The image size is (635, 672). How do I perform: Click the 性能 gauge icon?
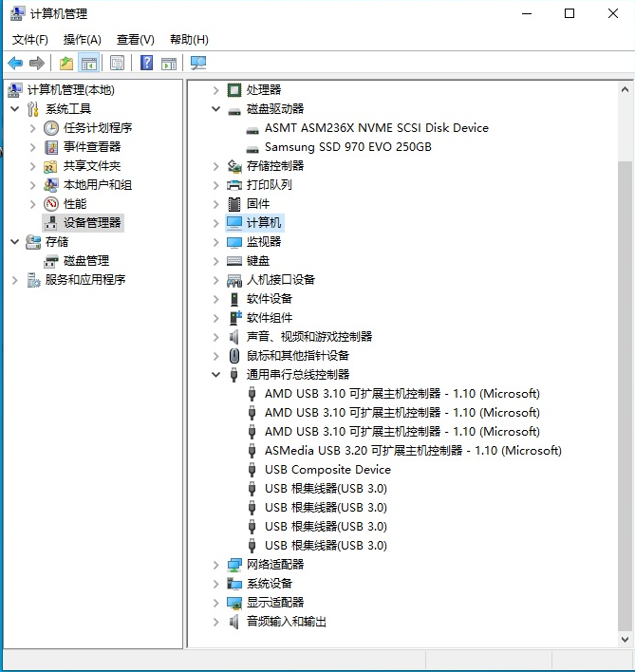click(51, 204)
